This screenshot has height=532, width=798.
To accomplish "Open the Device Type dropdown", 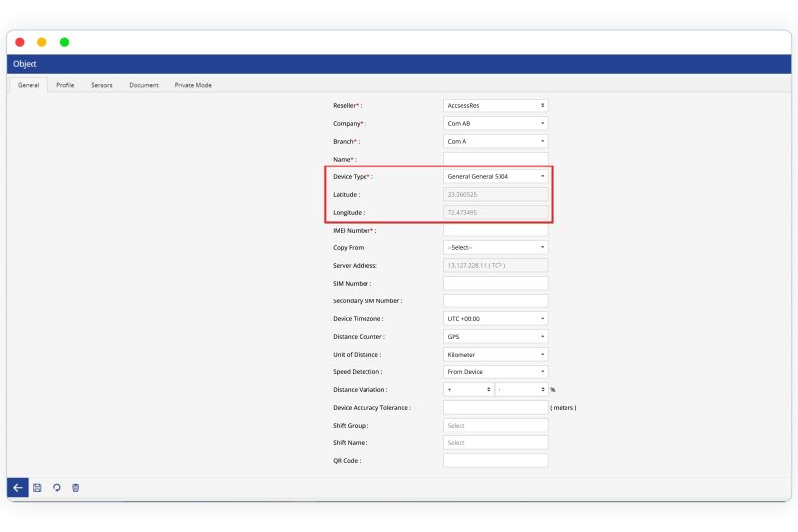I will (x=496, y=176).
